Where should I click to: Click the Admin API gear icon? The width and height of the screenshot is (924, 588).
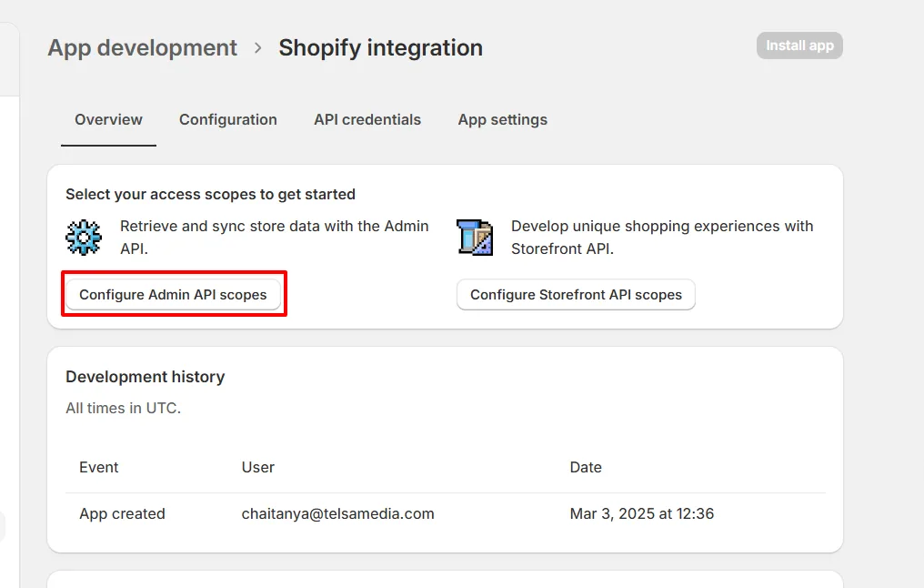(x=83, y=237)
